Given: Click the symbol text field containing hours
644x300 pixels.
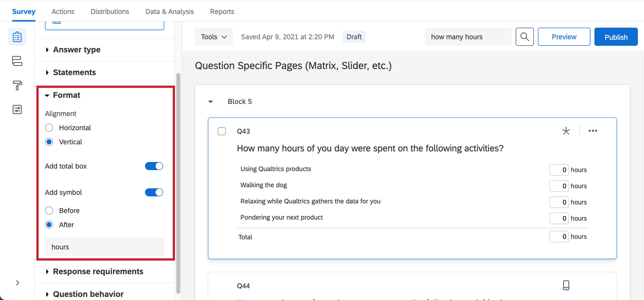Looking at the screenshot, I should pyautogui.click(x=105, y=247).
